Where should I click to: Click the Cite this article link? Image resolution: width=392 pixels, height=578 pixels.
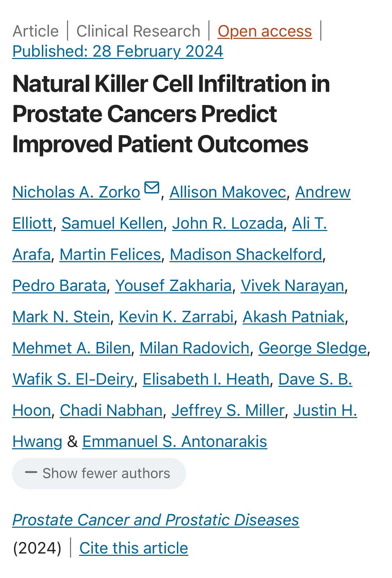tap(134, 548)
